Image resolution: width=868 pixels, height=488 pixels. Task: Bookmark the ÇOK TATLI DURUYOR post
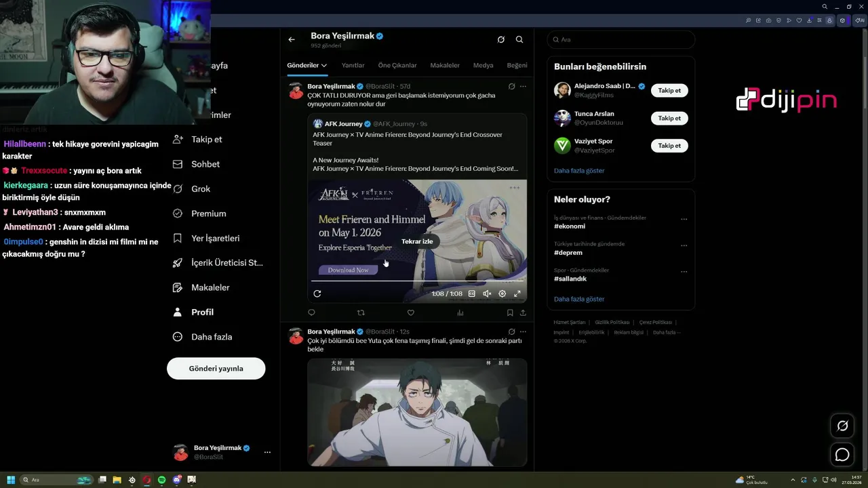(510, 312)
